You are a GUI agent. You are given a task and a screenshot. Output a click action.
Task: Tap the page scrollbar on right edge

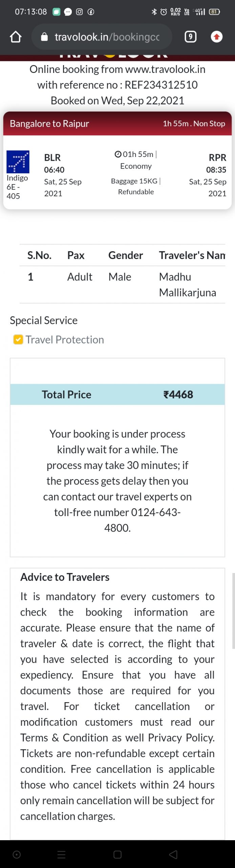point(233,611)
